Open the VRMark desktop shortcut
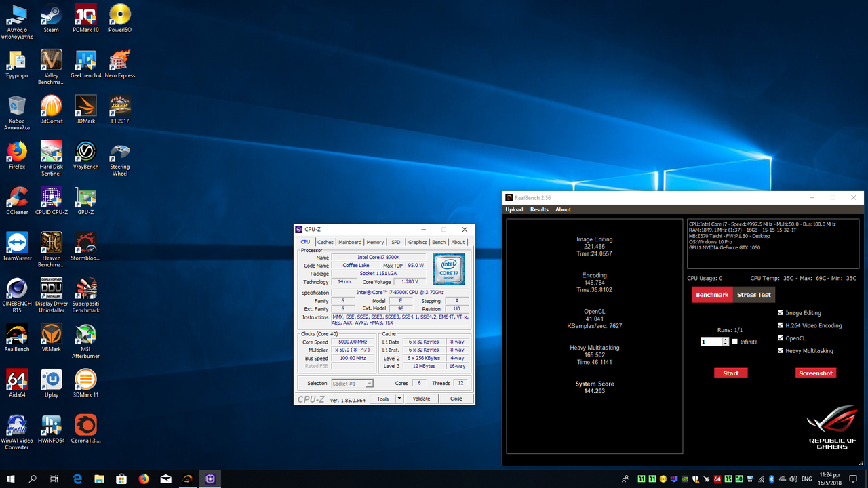 [51, 338]
